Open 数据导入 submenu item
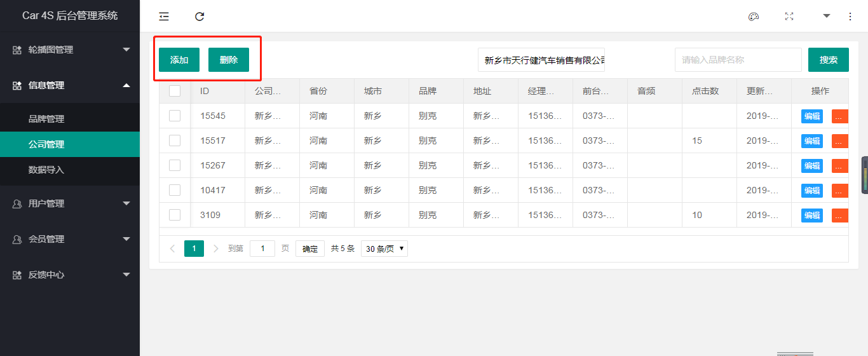 pyautogui.click(x=70, y=170)
